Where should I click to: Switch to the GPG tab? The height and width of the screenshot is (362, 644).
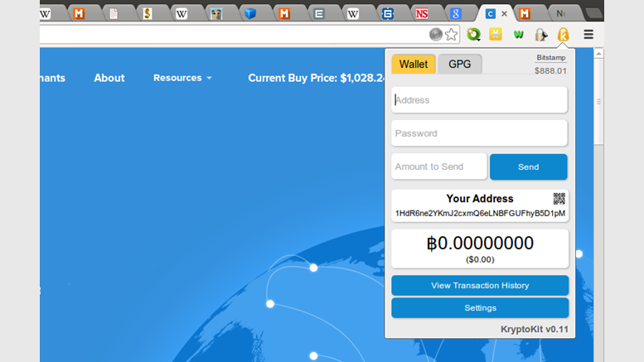pos(460,64)
